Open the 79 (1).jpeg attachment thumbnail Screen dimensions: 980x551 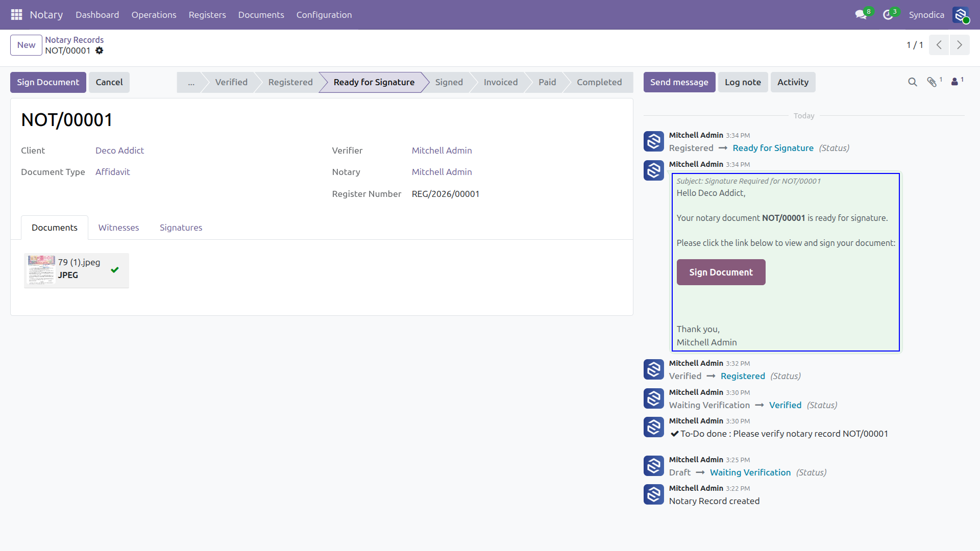coord(41,270)
